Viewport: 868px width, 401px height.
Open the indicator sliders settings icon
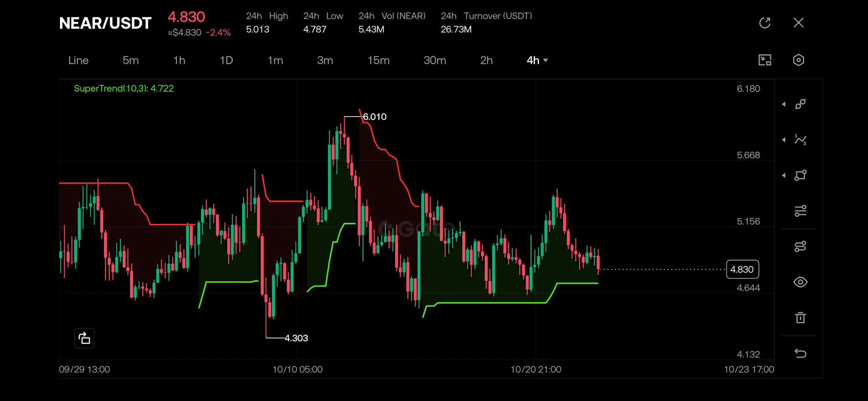coord(801,211)
